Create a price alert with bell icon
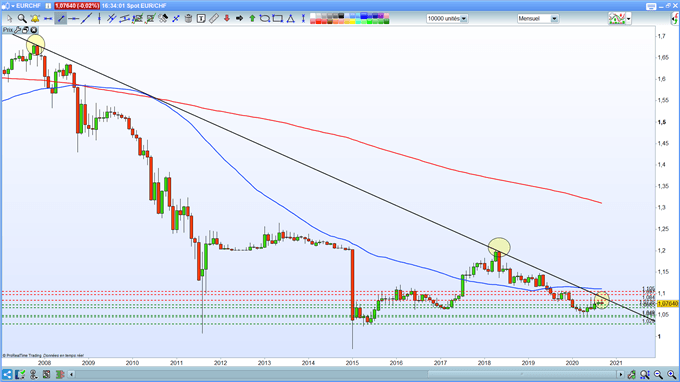The image size is (680, 382). click(35, 19)
